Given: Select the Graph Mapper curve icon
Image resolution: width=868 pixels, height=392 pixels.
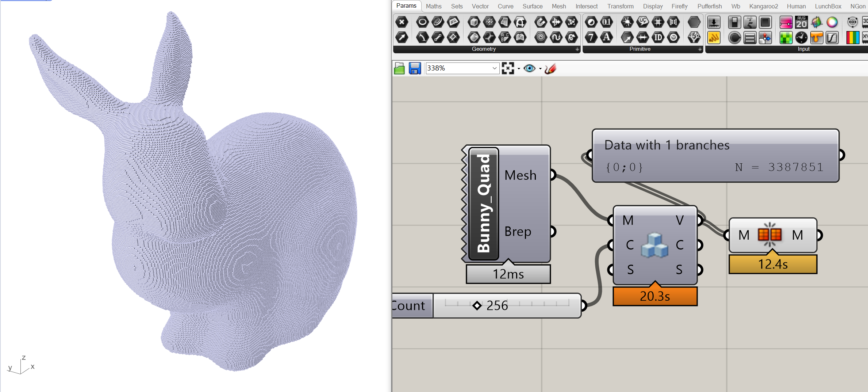Looking at the screenshot, I should coord(832,37).
